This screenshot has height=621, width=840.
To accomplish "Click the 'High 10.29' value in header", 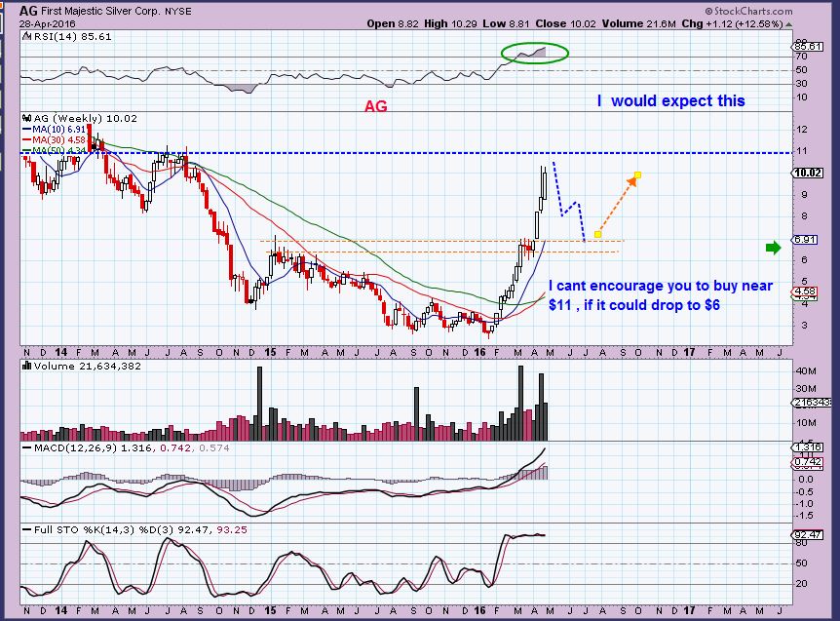I will [450, 23].
